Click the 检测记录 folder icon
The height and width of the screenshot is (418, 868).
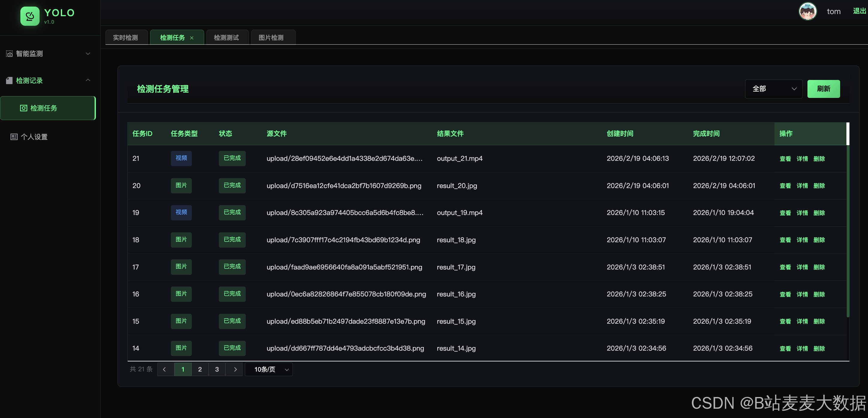(9, 81)
